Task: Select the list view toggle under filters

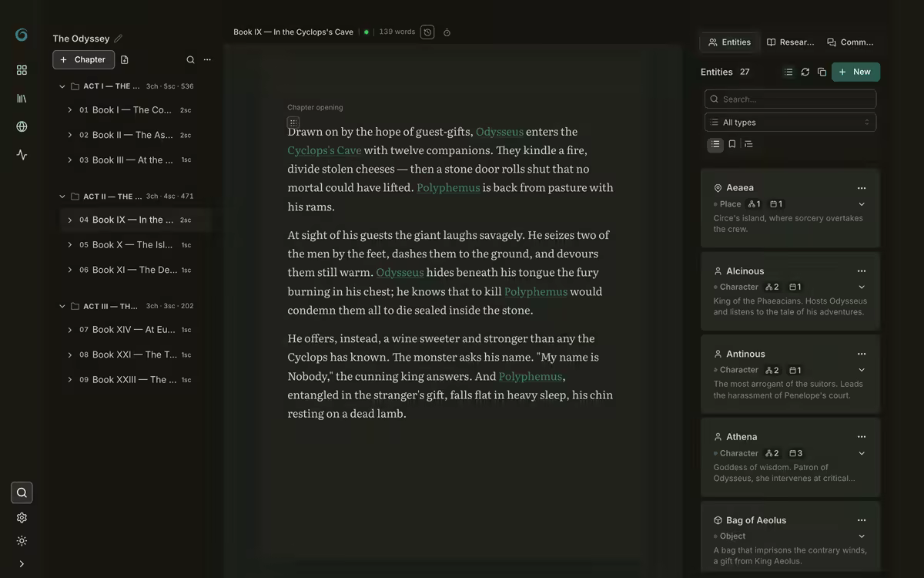Action: pos(715,144)
